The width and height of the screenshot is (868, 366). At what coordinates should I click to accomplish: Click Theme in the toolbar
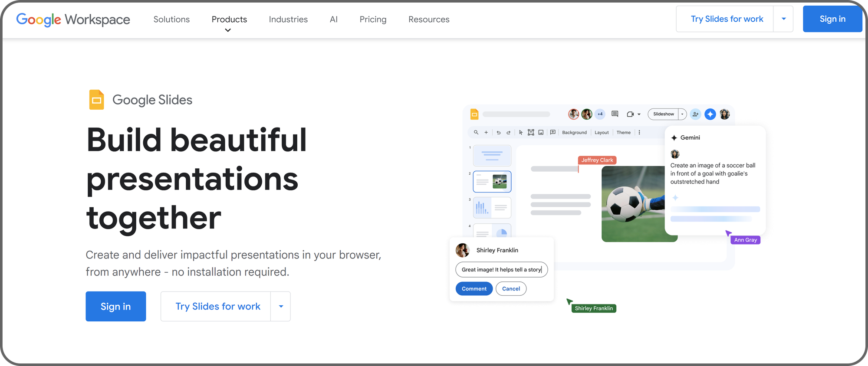click(623, 133)
